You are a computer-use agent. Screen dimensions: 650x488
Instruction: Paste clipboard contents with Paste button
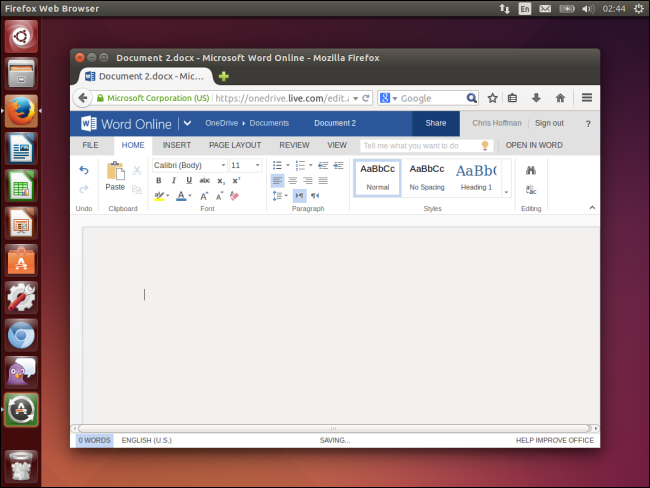pos(115,176)
